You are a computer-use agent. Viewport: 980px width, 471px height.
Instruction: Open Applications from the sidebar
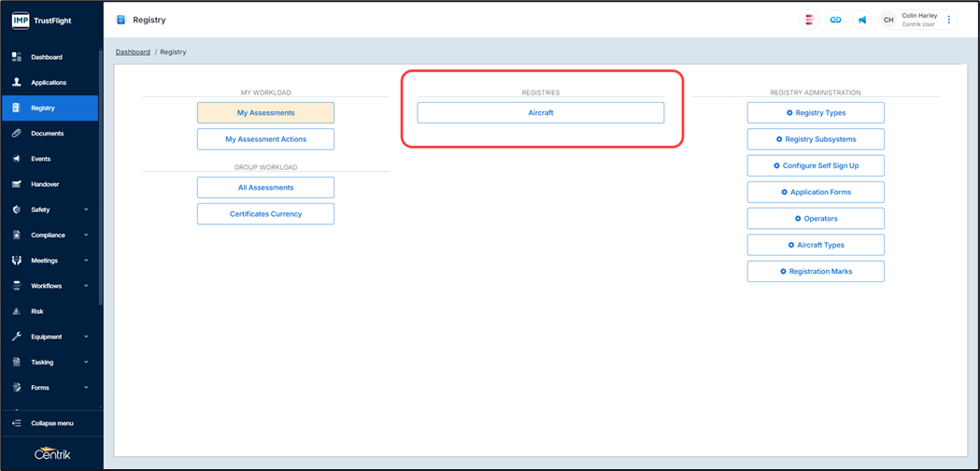click(48, 82)
